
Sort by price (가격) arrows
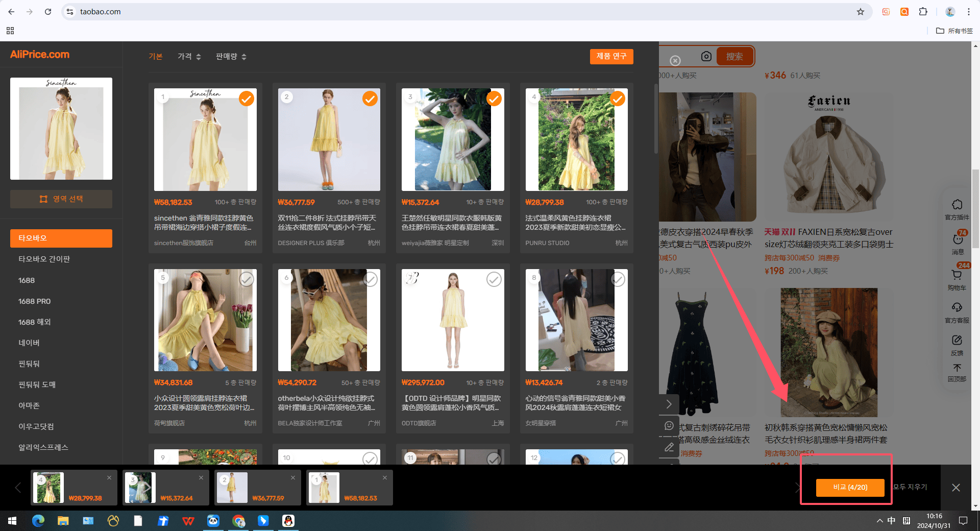point(189,57)
